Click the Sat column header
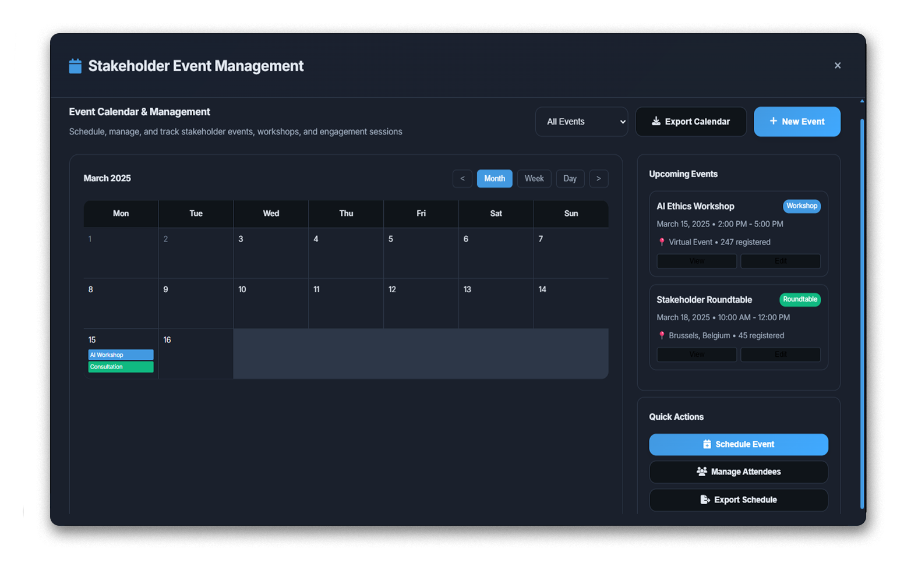Viewport: 918px width, 588px height. click(x=496, y=214)
